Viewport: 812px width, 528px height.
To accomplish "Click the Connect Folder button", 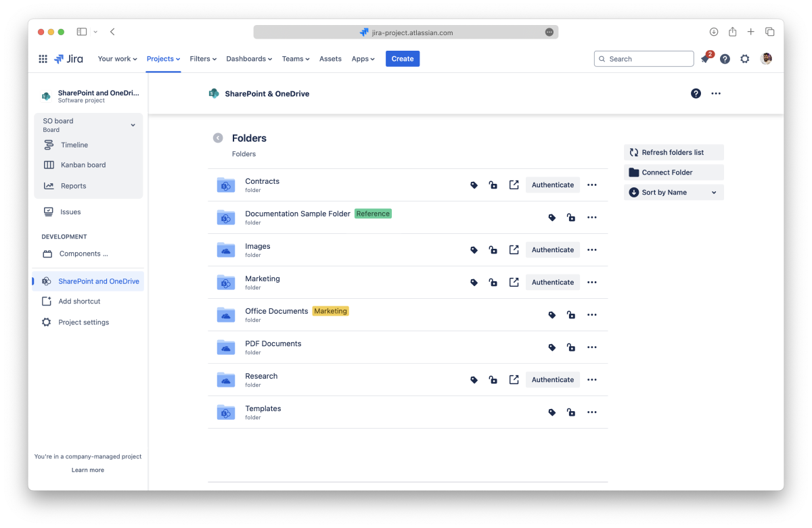I will pos(673,172).
